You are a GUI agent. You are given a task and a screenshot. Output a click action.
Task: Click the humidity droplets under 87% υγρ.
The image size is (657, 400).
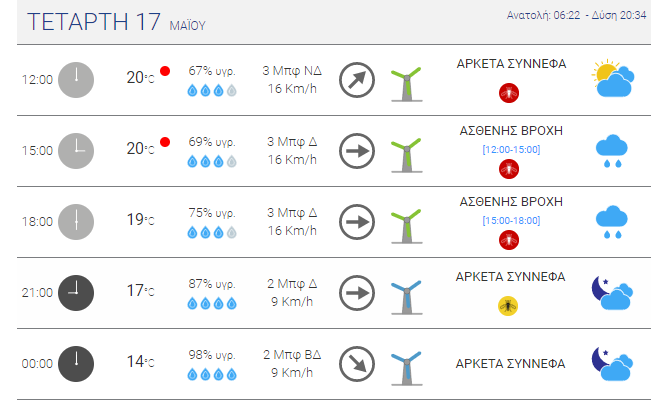212,303
